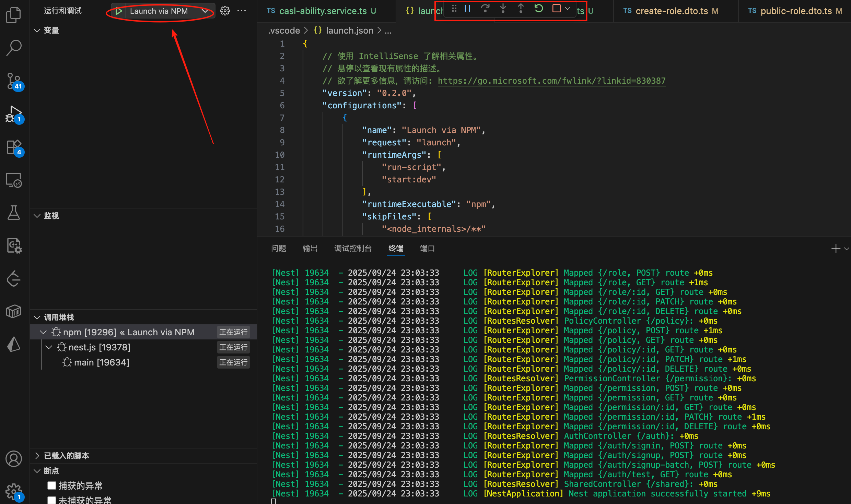Open the Manage gear icon in activity bar
Viewport: 851px width, 504px height.
14,492
